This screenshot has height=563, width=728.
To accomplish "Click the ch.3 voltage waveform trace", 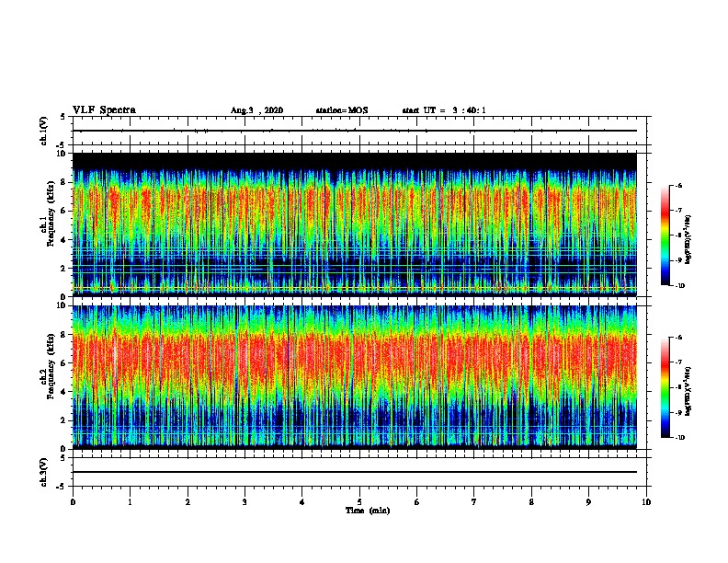I will pyautogui.click(x=355, y=472).
